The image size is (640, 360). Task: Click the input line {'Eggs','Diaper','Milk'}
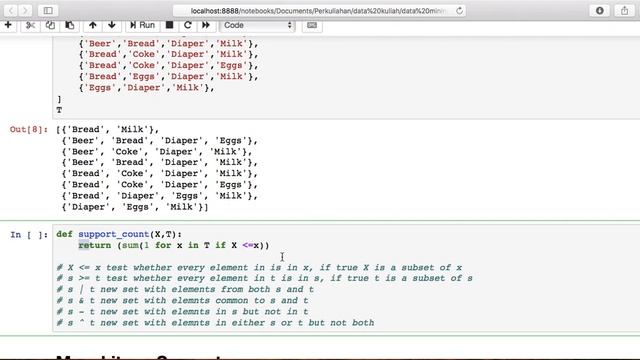[x=147, y=88]
